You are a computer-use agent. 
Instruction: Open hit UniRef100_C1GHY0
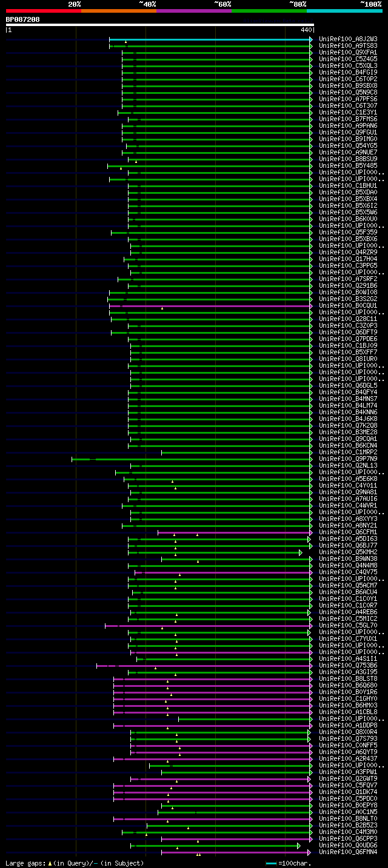point(348,699)
